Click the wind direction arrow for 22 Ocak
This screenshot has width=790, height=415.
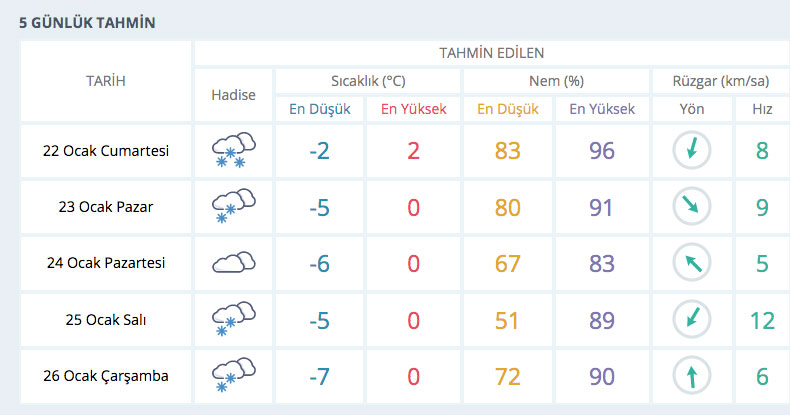tap(692, 151)
